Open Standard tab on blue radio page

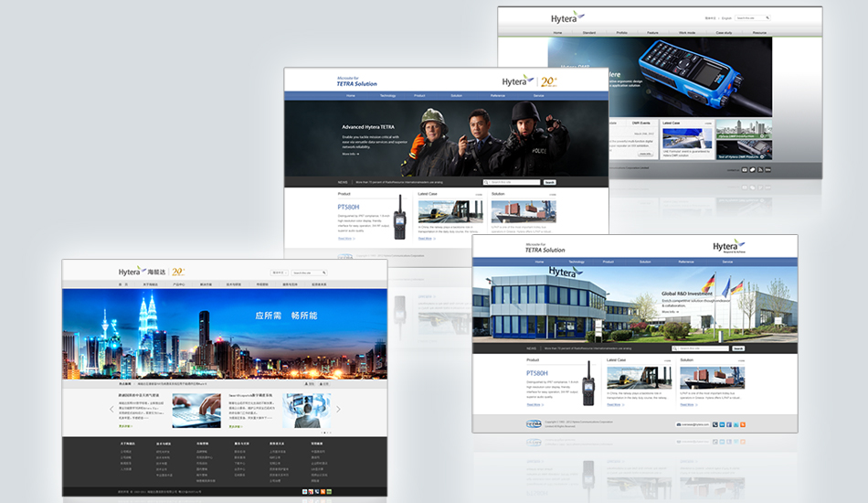point(589,33)
